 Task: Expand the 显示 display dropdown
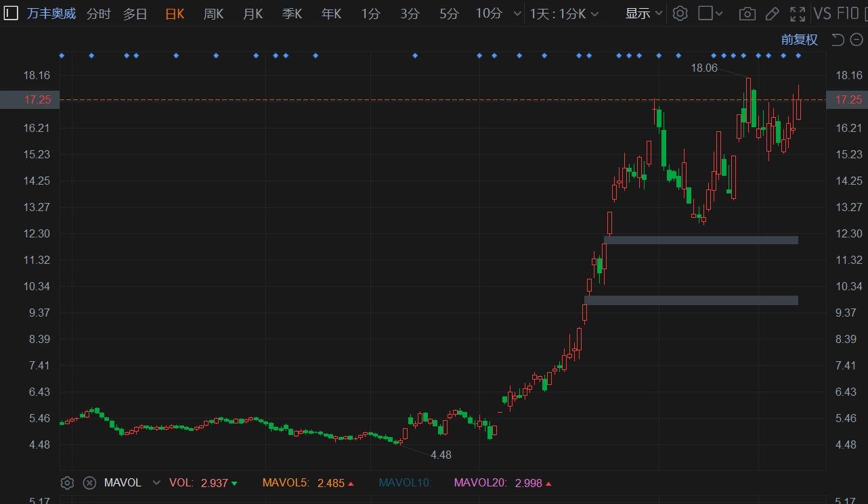[x=643, y=14]
